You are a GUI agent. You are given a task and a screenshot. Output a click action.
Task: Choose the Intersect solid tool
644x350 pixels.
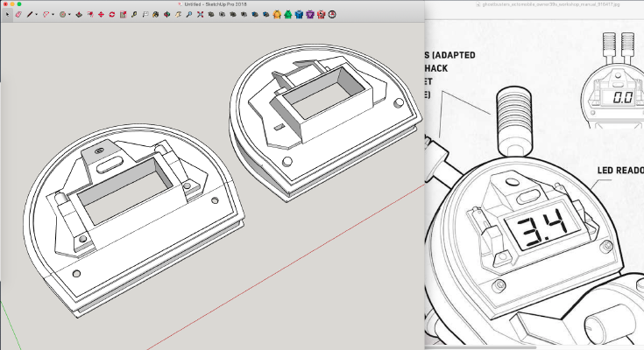point(223,14)
